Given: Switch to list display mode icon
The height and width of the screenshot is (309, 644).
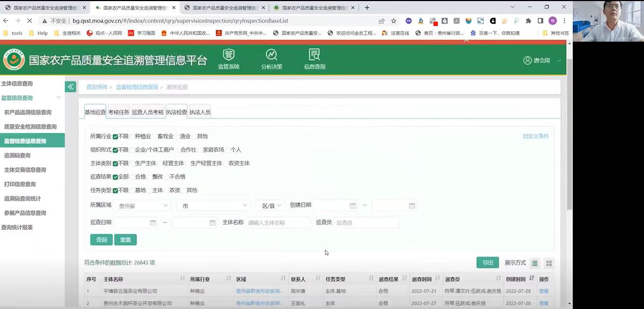Looking at the screenshot, I should pos(535,263).
